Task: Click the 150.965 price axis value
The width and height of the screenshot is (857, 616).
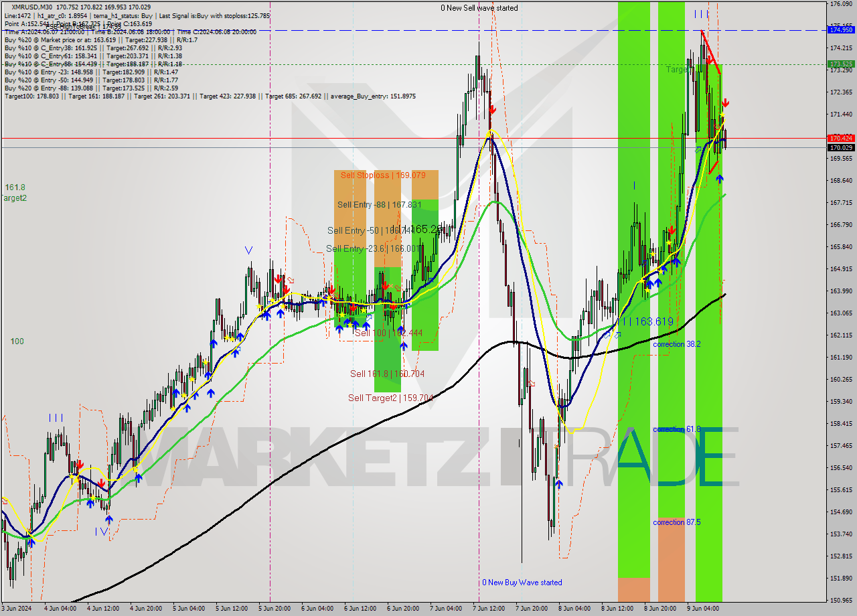Action: pos(841,600)
